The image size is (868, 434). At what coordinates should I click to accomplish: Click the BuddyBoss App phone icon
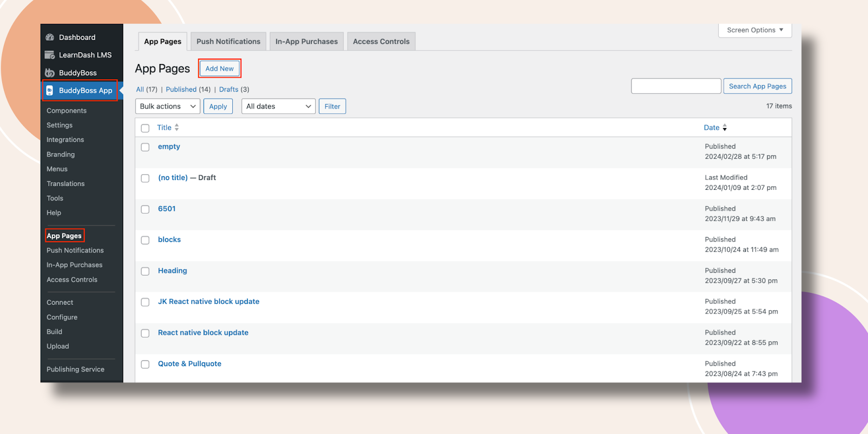click(50, 91)
